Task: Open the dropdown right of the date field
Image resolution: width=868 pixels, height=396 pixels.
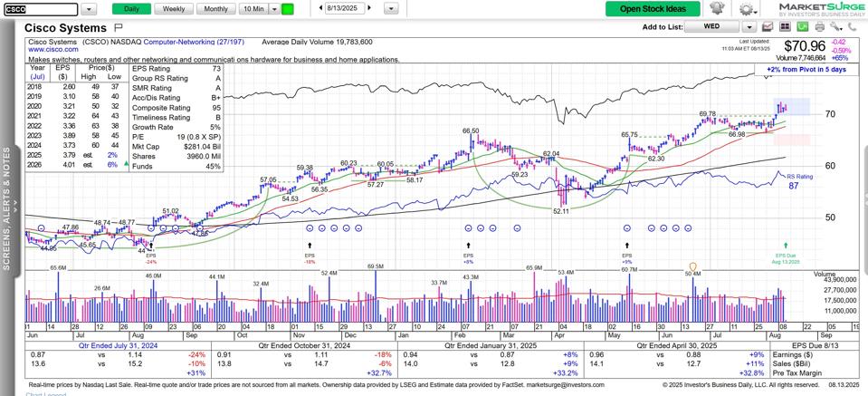Action: pyautogui.click(x=391, y=8)
